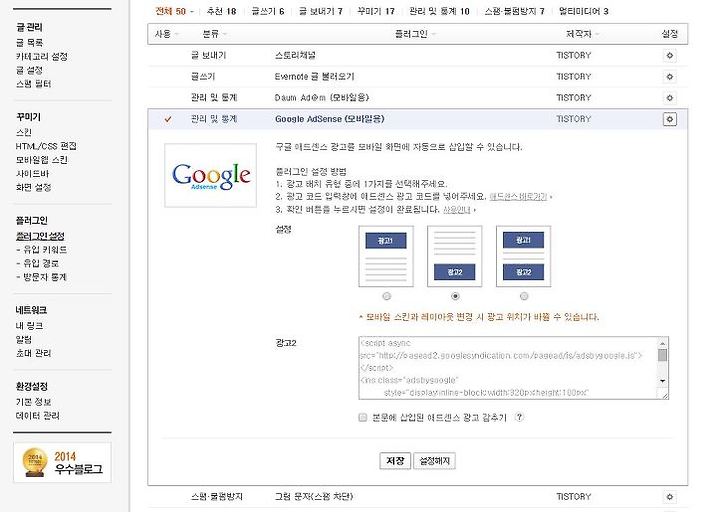Click the Daum Ad@m (모바일용) plugin name

point(322,98)
